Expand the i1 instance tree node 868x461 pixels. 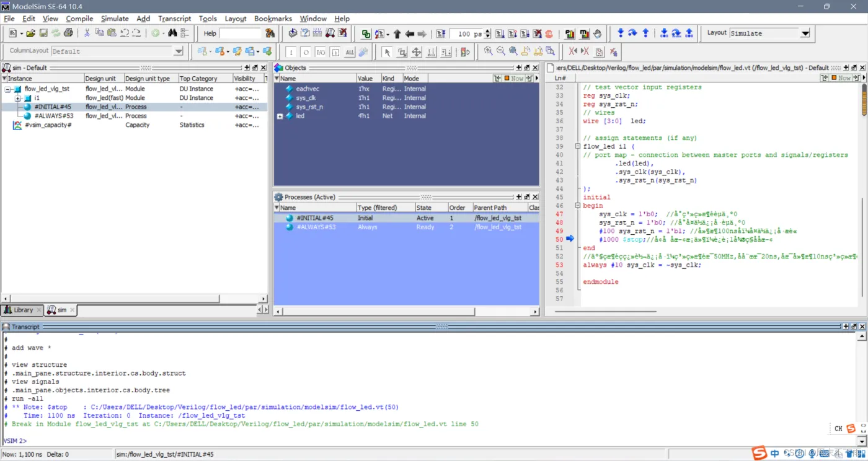tap(18, 98)
